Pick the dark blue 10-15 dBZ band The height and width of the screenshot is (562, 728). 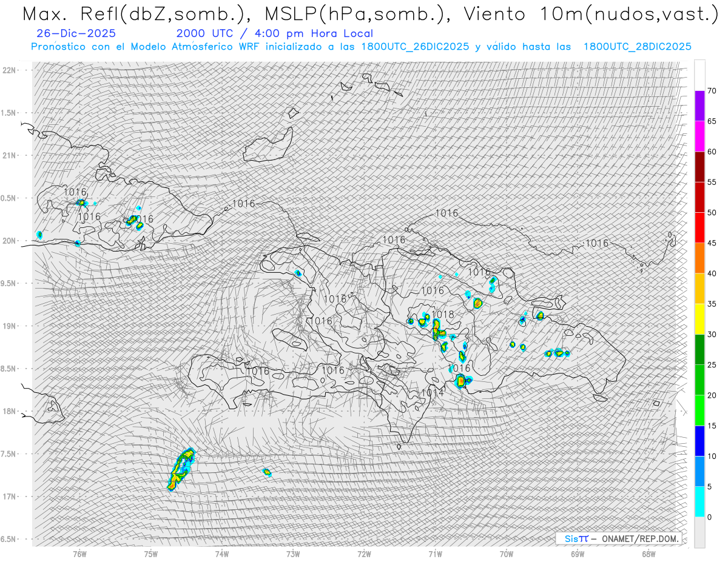pyautogui.click(x=699, y=441)
